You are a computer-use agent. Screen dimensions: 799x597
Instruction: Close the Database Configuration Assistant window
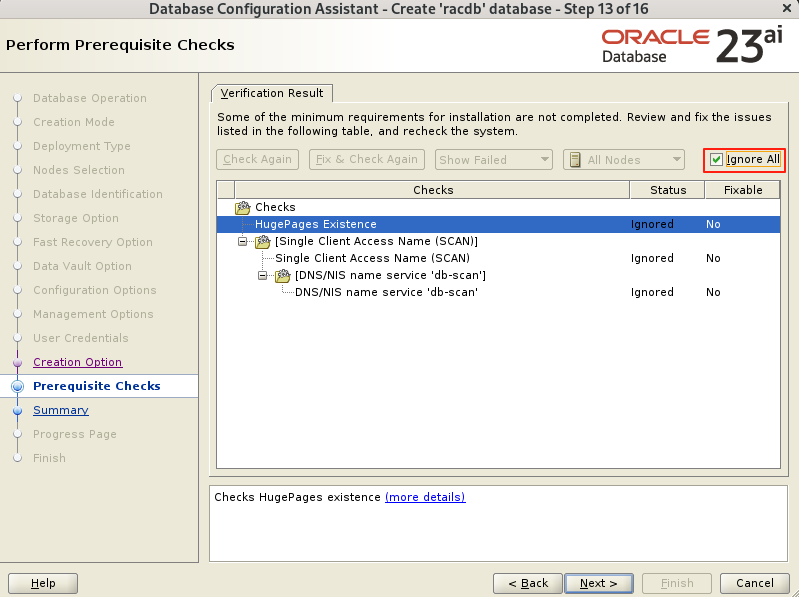(x=787, y=8)
